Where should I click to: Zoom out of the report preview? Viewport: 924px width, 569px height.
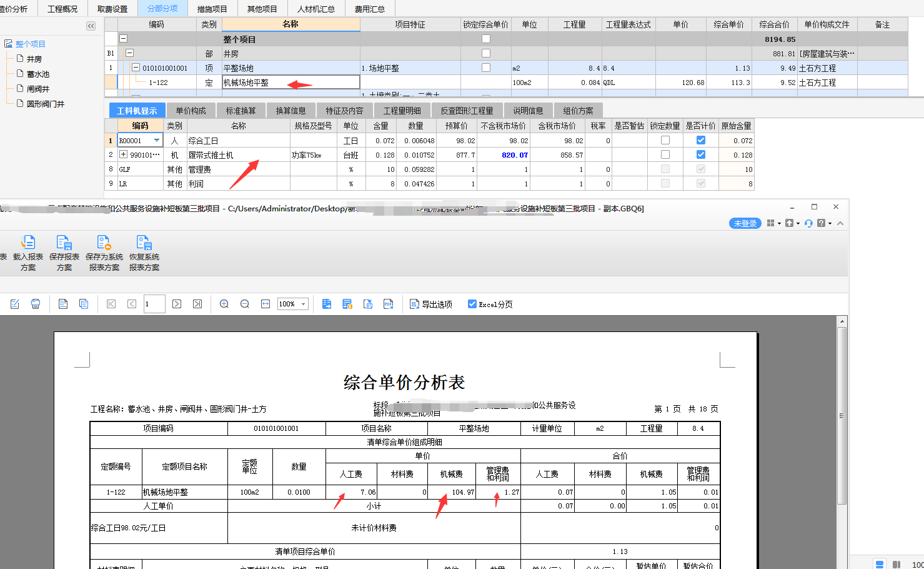click(245, 304)
